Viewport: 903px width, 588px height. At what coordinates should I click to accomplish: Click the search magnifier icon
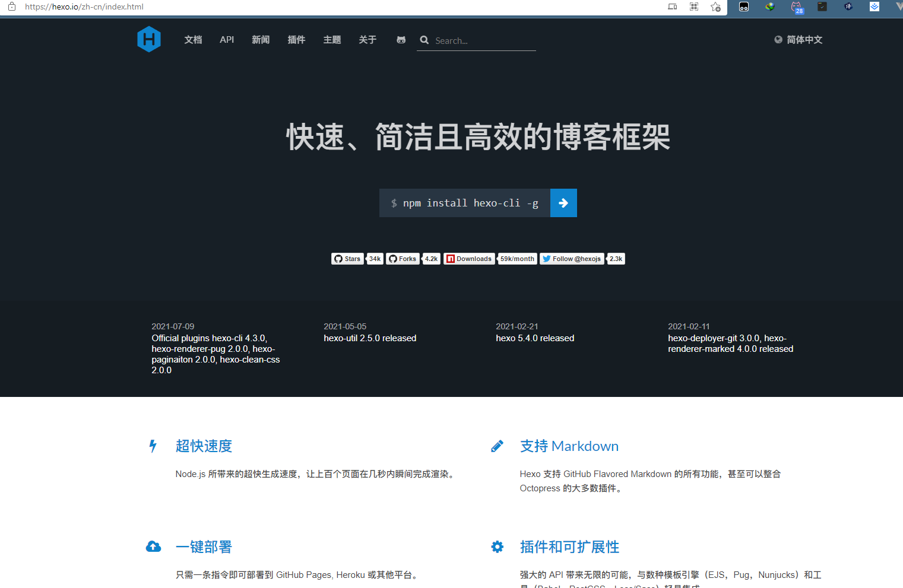click(x=424, y=40)
